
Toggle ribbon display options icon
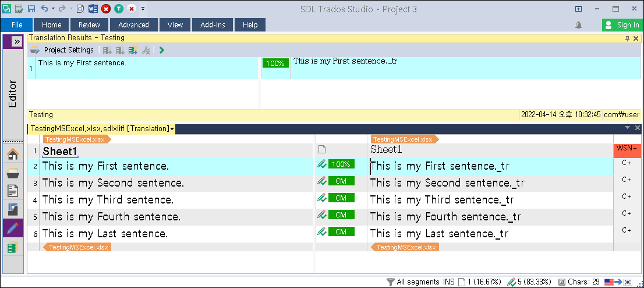(578, 9)
